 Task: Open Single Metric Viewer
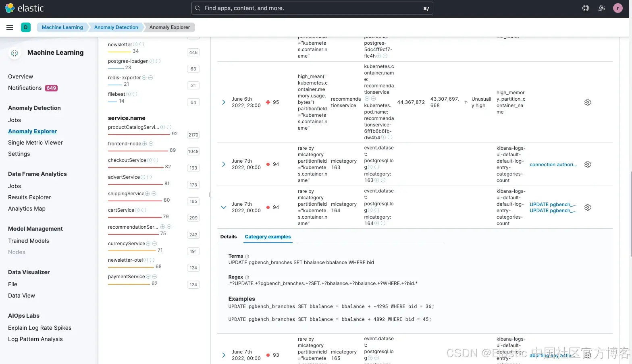35,143
